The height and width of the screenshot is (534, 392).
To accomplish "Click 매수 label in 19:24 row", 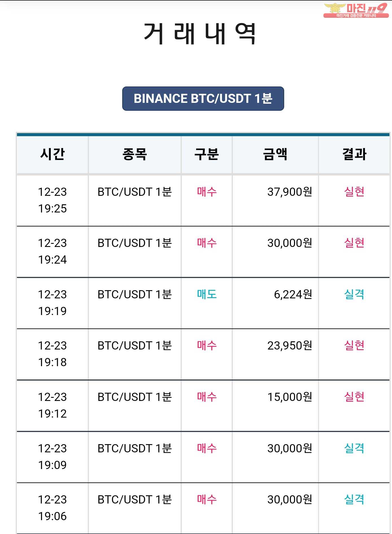I will coord(207,243).
